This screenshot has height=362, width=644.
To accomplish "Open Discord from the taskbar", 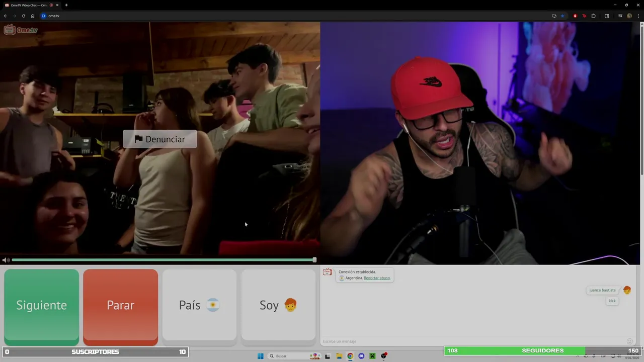I will coord(361,356).
